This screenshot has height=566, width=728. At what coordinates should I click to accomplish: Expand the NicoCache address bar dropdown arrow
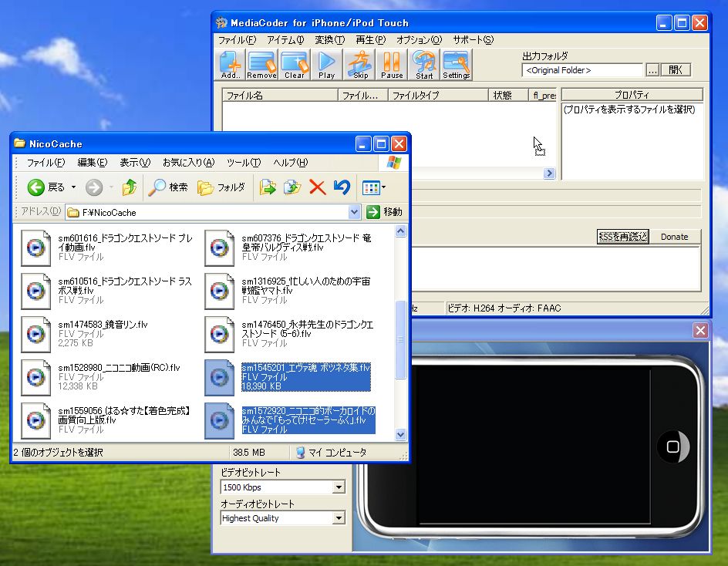tap(354, 212)
